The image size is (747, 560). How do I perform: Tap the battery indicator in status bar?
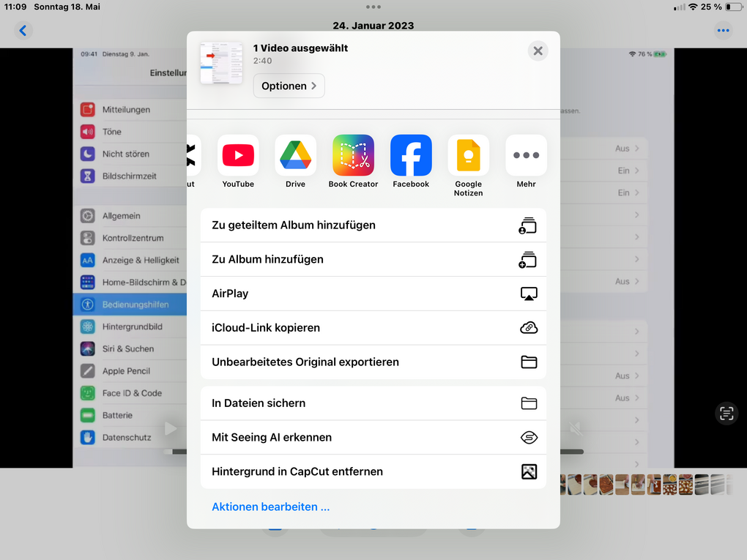point(734,7)
